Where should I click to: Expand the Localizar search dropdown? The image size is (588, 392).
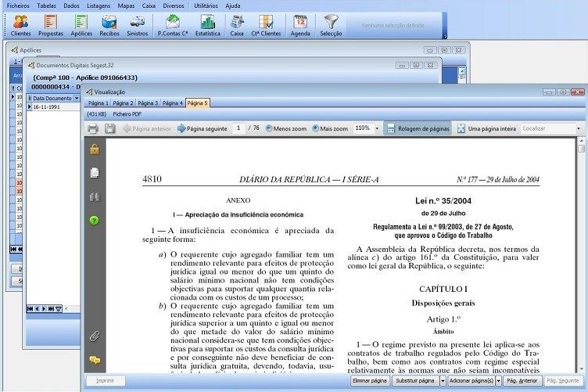(x=579, y=128)
